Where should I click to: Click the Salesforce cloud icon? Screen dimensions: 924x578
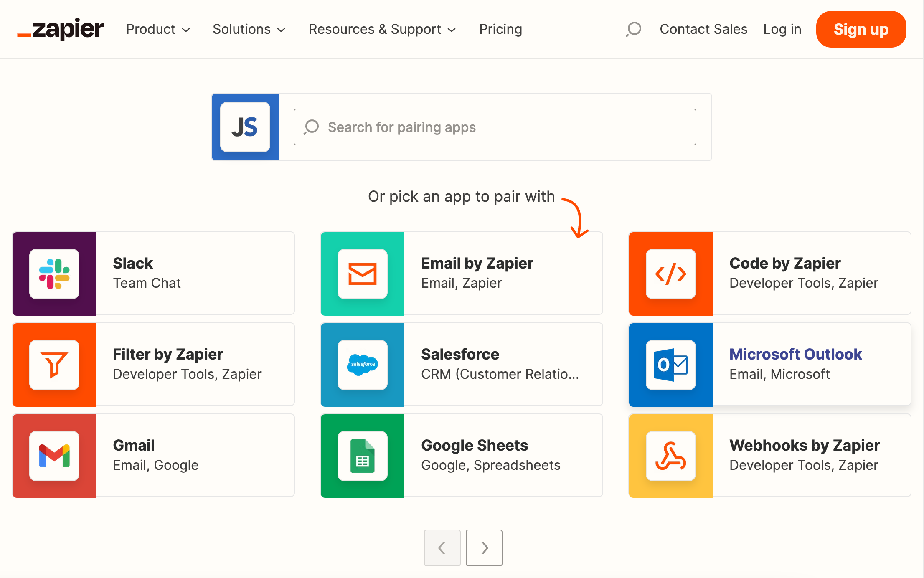[363, 365]
